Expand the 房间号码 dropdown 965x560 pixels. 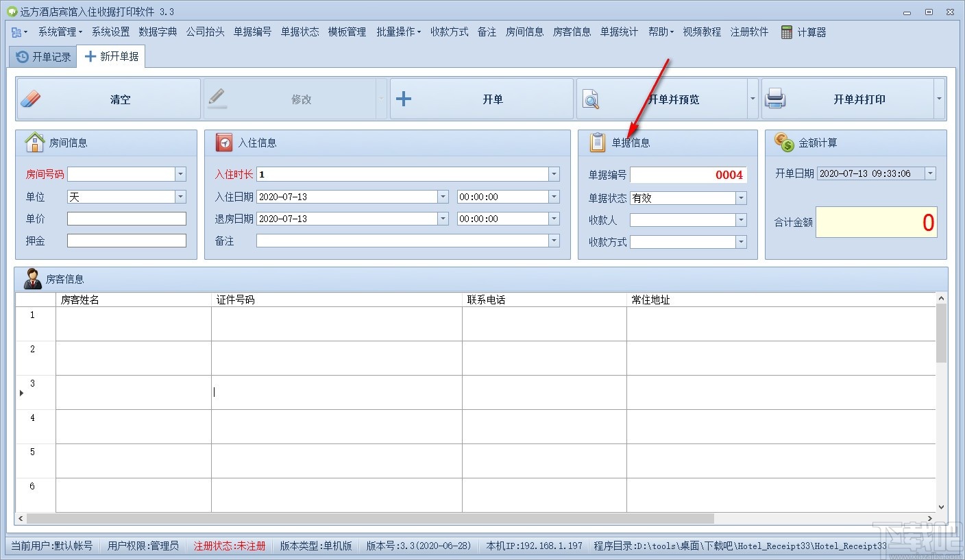click(181, 174)
